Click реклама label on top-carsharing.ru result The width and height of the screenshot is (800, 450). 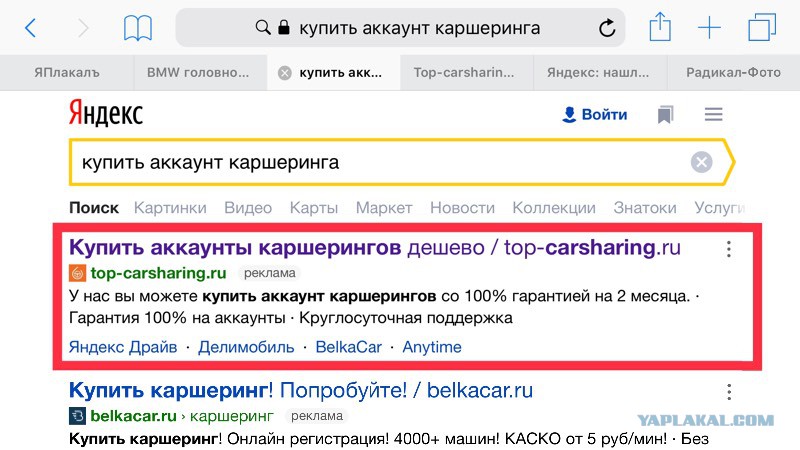[x=269, y=273]
